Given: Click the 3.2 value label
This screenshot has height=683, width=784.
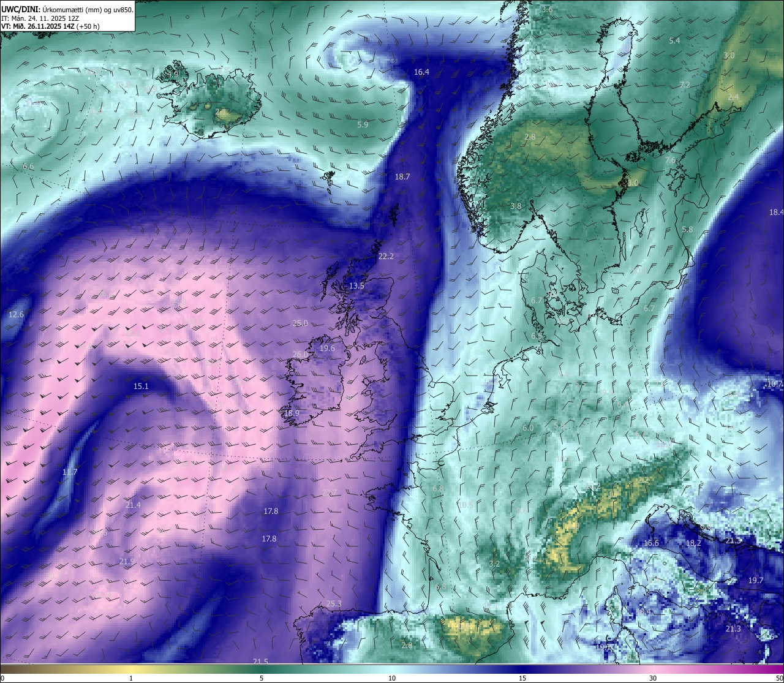Looking at the screenshot, I should pyautogui.click(x=494, y=563).
